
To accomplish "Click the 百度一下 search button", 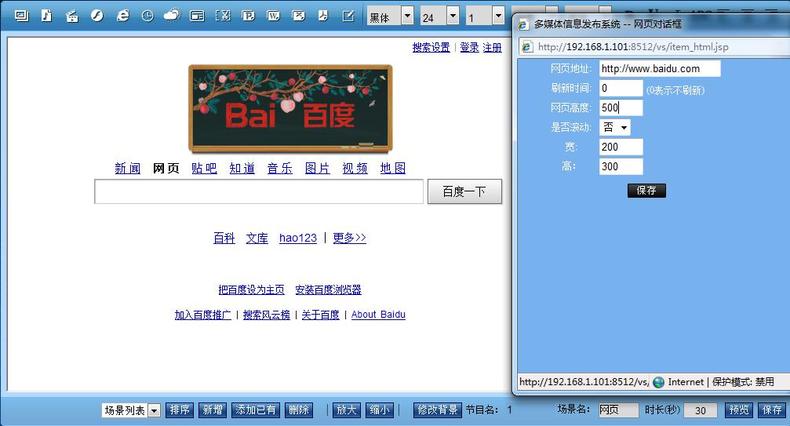I will pyautogui.click(x=465, y=192).
